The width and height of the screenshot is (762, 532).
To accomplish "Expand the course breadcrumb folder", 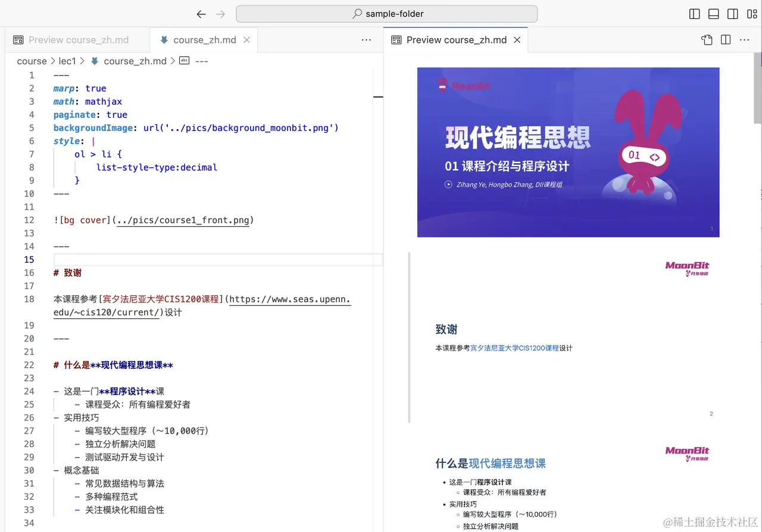I will click(x=32, y=61).
